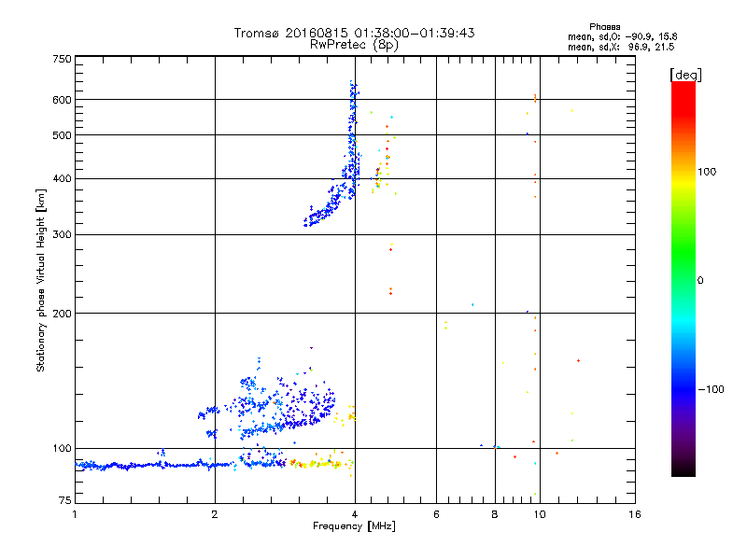Click the x-axis '1' tick label
The width and height of the screenshot is (747, 560).
(x=75, y=514)
